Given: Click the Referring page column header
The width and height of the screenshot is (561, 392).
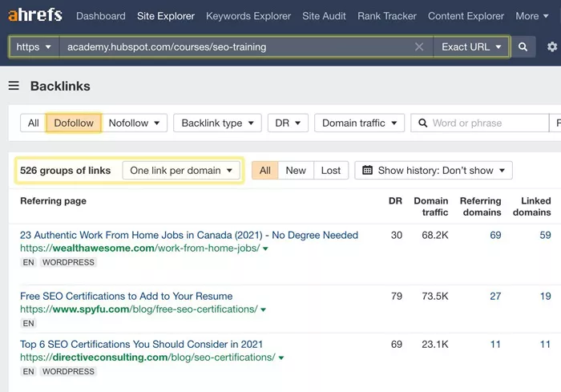Looking at the screenshot, I should point(54,201).
